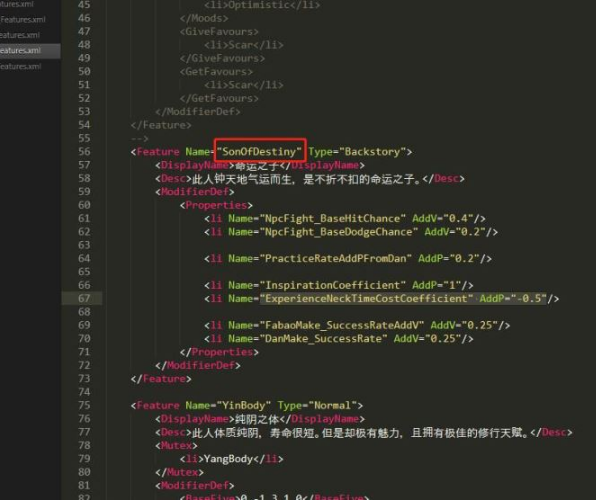
Task: Click the NpcFight_BaseHitChance property name
Action: point(332,218)
